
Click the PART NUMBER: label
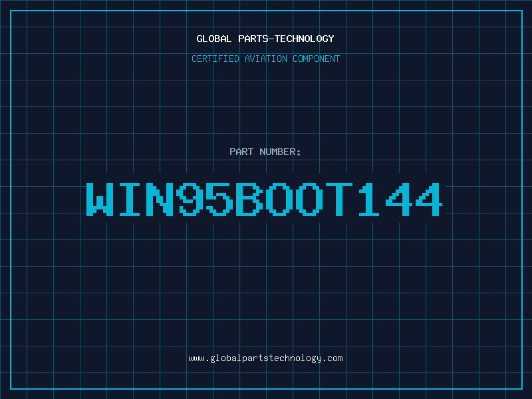click(x=265, y=152)
